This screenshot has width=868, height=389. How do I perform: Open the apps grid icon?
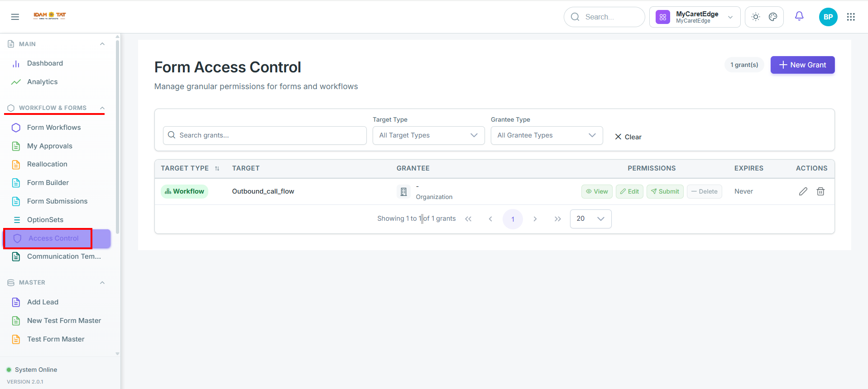[x=851, y=17]
